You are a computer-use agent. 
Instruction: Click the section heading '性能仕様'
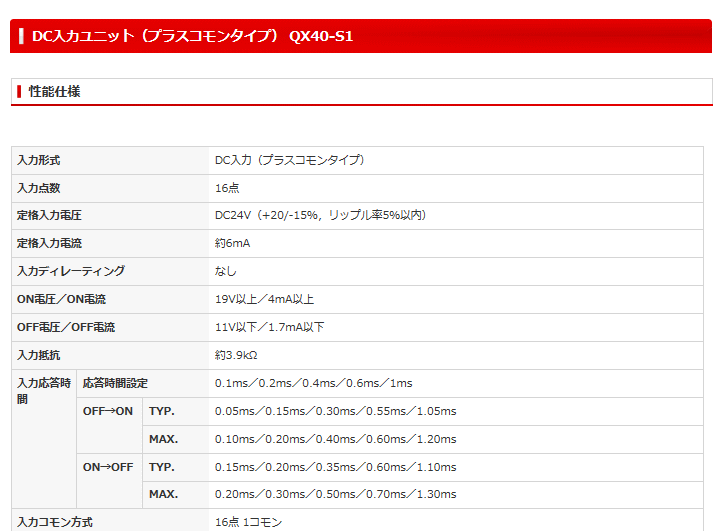click(x=54, y=91)
